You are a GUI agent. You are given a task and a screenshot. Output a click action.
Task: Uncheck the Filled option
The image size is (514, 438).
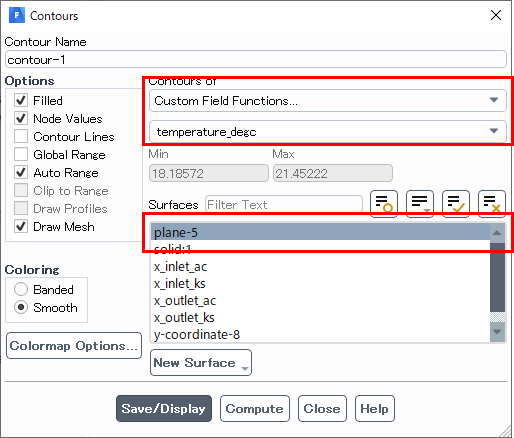pyautogui.click(x=21, y=100)
